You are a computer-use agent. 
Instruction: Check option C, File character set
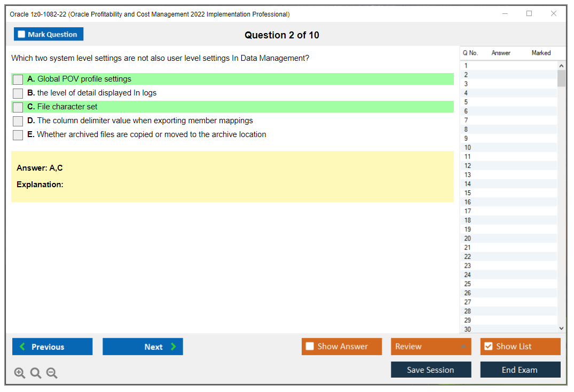click(18, 107)
